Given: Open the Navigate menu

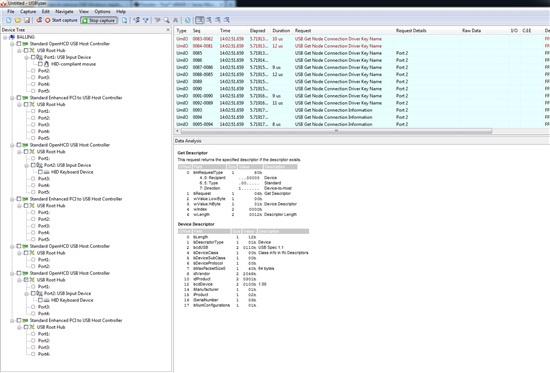Looking at the screenshot, I should click(x=64, y=12).
